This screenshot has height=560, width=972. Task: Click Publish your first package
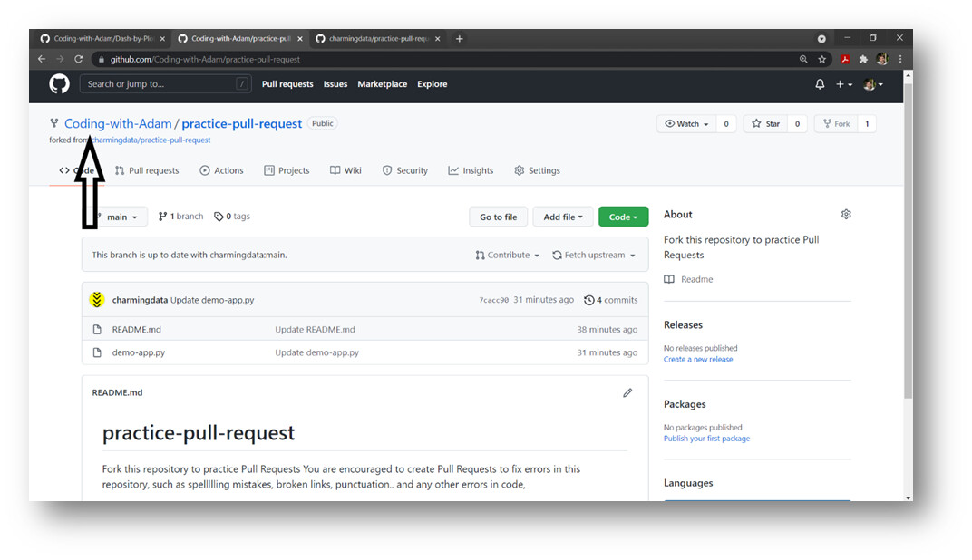point(706,439)
